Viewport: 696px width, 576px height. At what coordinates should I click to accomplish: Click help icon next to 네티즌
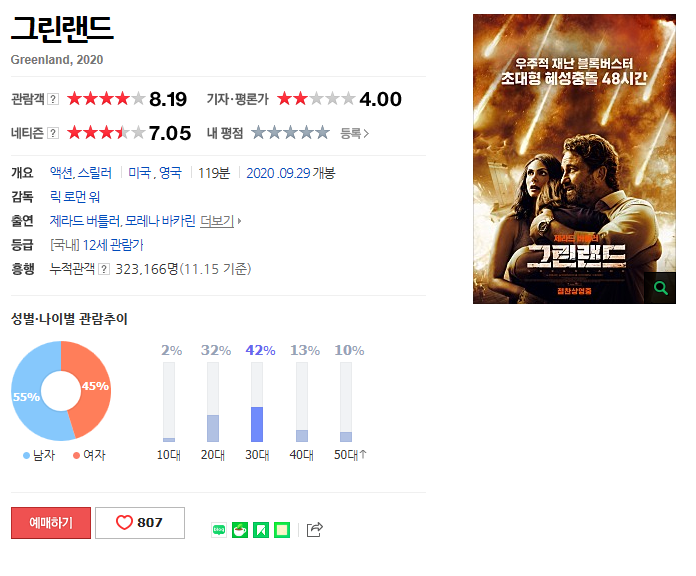click(53, 133)
